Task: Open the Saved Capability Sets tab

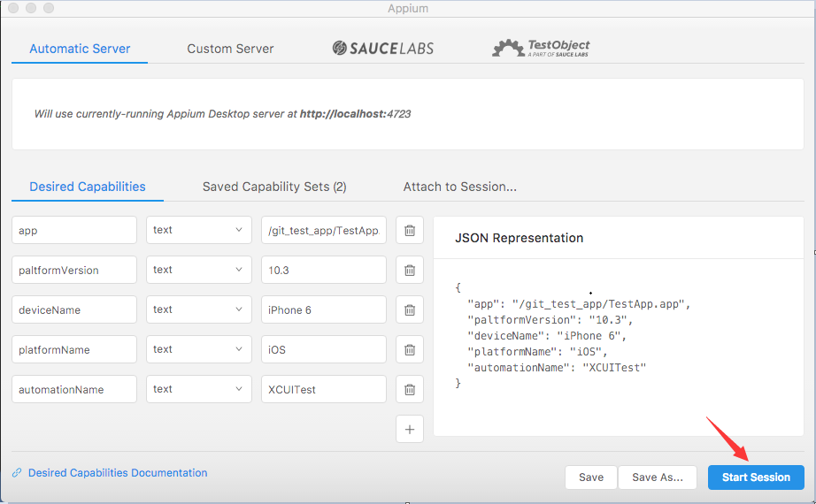Action: pyautogui.click(x=274, y=187)
